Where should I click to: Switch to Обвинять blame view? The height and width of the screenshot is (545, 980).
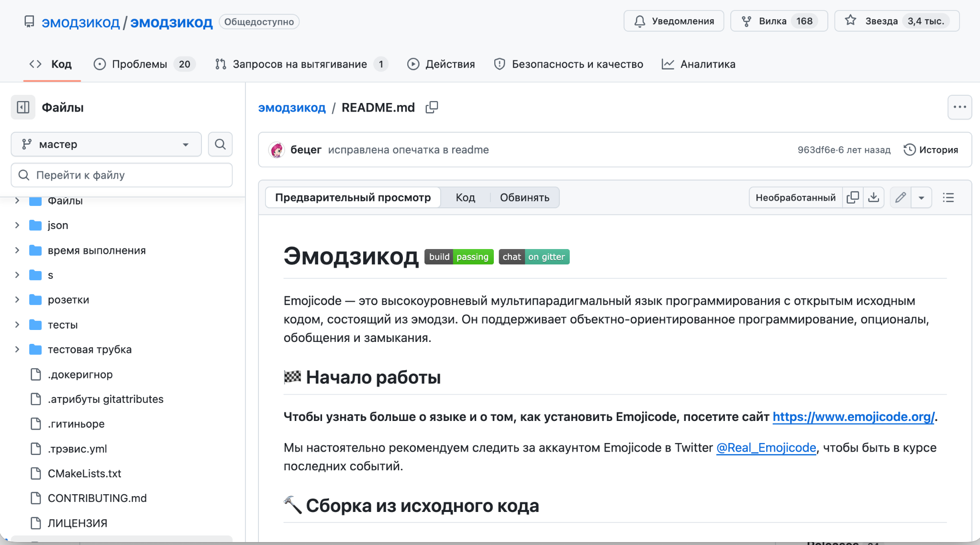click(524, 197)
